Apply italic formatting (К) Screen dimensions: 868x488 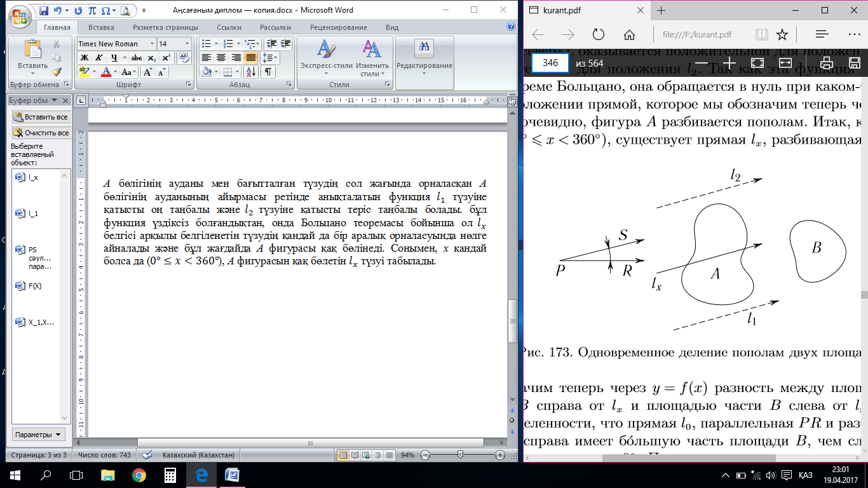click(97, 58)
